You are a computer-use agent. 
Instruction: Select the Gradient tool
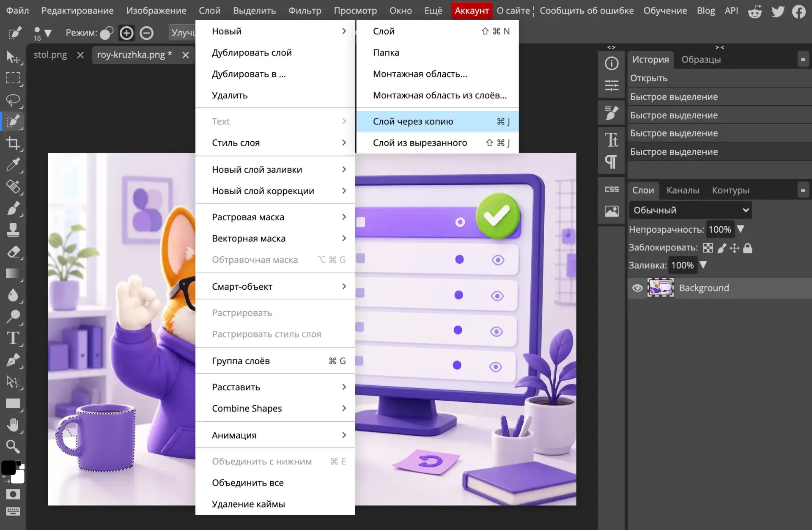point(13,274)
